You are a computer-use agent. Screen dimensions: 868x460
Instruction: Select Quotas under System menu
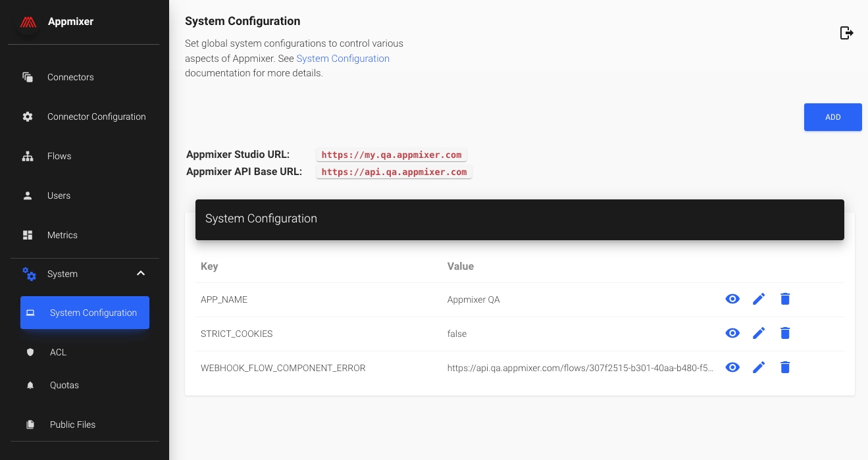click(x=64, y=385)
